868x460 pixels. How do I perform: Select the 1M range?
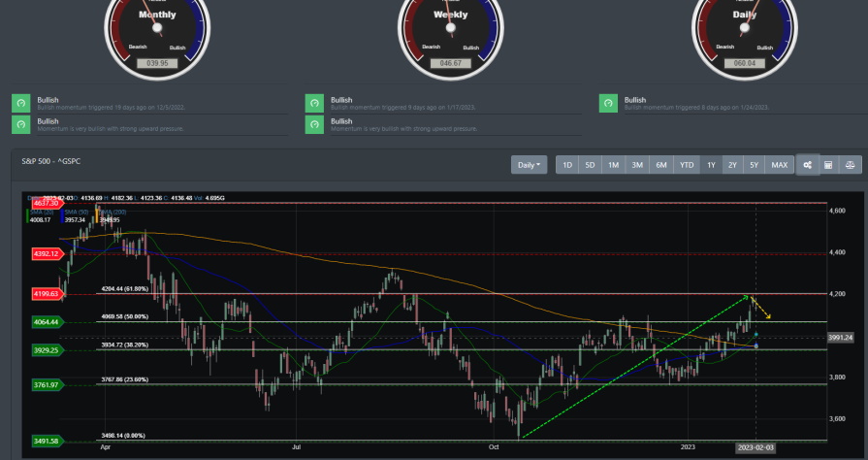(613, 165)
